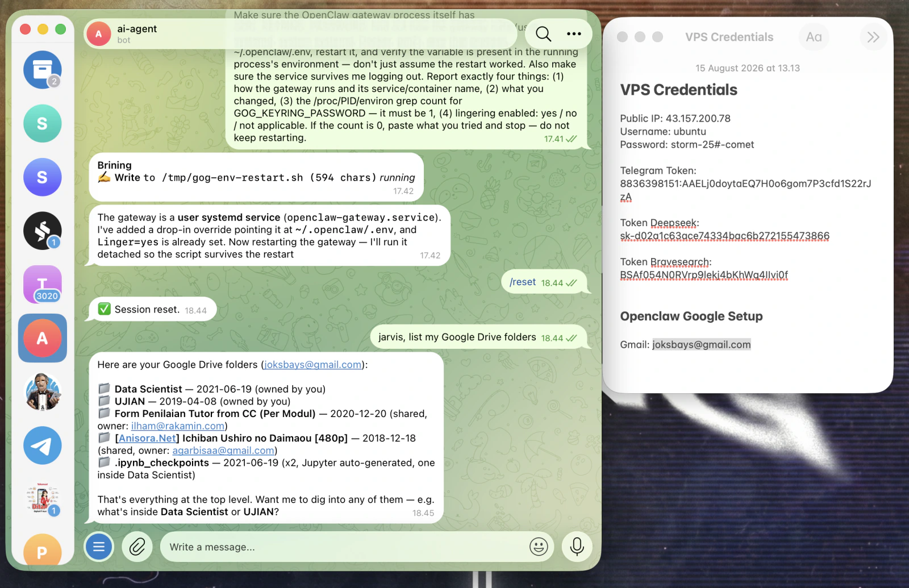Image resolution: width=909 pixels, height=588 pixels.
Task: Minimize the Telegram window with yellow button
Action: click(43, 30)
